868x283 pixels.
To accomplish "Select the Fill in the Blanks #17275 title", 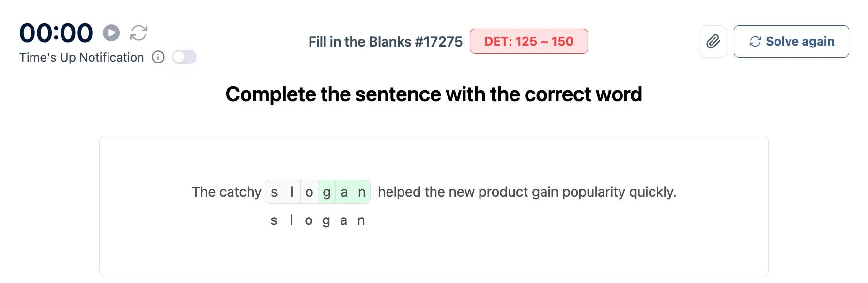I will click(x=385, y=42).
